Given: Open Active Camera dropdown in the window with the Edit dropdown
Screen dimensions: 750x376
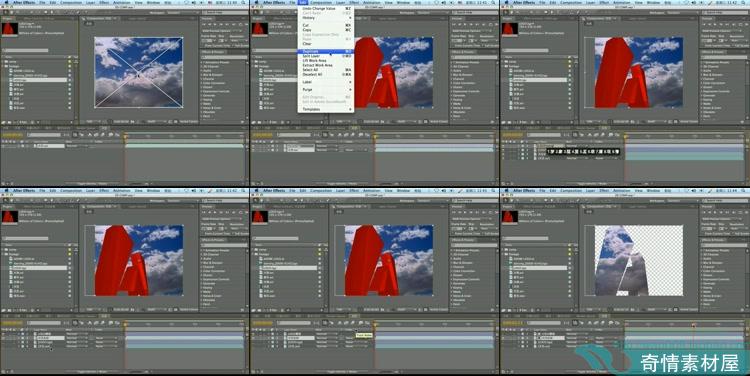Looking at the screenshot, I should tap(438, 122).
